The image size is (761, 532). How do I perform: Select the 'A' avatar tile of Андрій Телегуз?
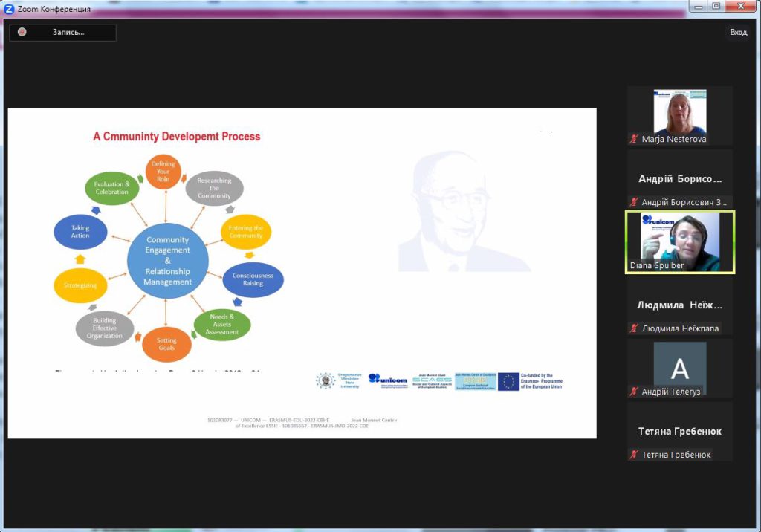[679, 369]
